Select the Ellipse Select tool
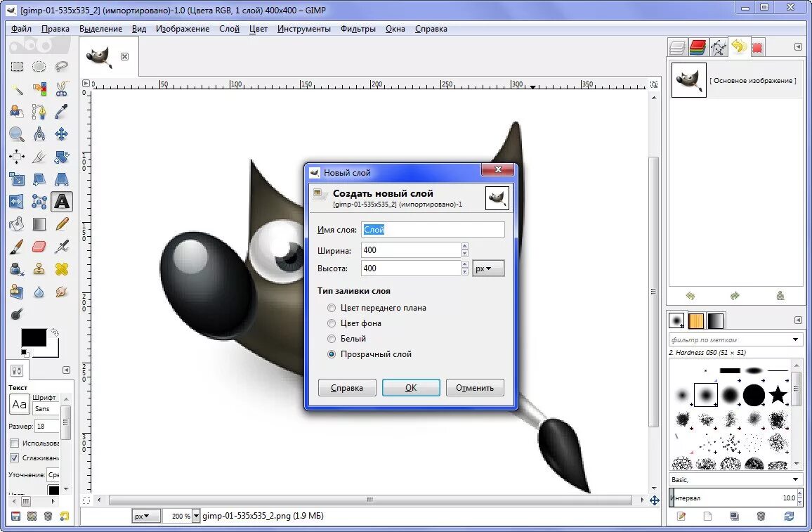812x532 pixels. [x=39, y=66]
